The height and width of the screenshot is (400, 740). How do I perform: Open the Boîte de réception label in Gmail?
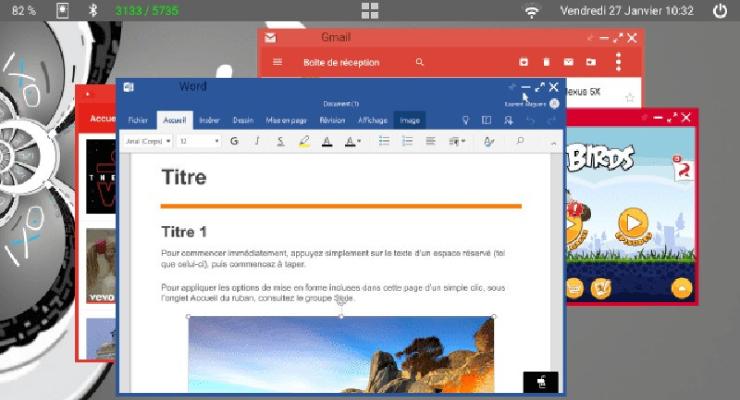tap(341, 62)
